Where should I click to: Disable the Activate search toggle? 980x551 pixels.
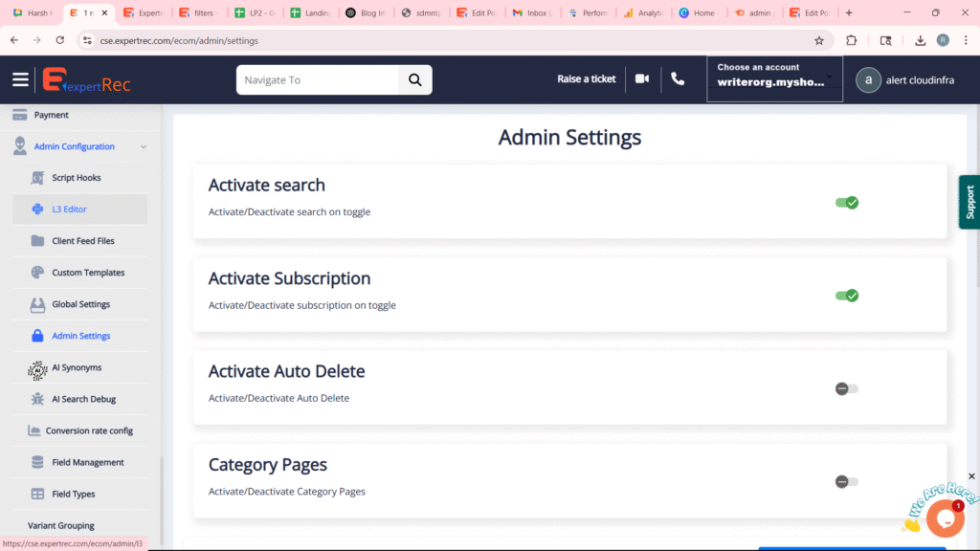pos(847,203)
